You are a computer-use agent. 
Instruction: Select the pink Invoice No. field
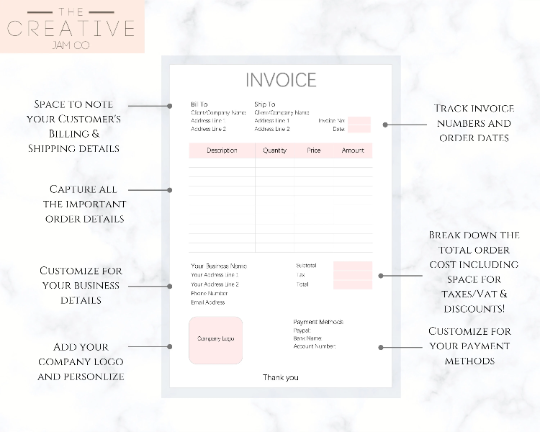point(359,121)
